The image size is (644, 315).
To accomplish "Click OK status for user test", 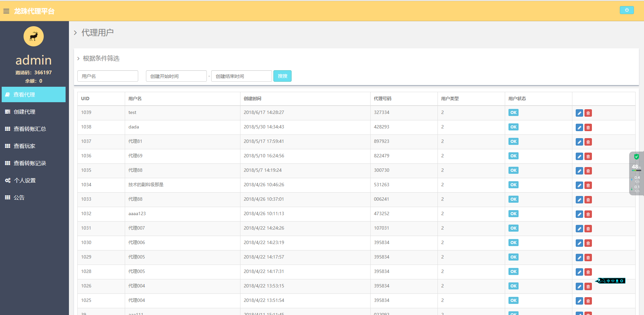I will coord(513,113).
